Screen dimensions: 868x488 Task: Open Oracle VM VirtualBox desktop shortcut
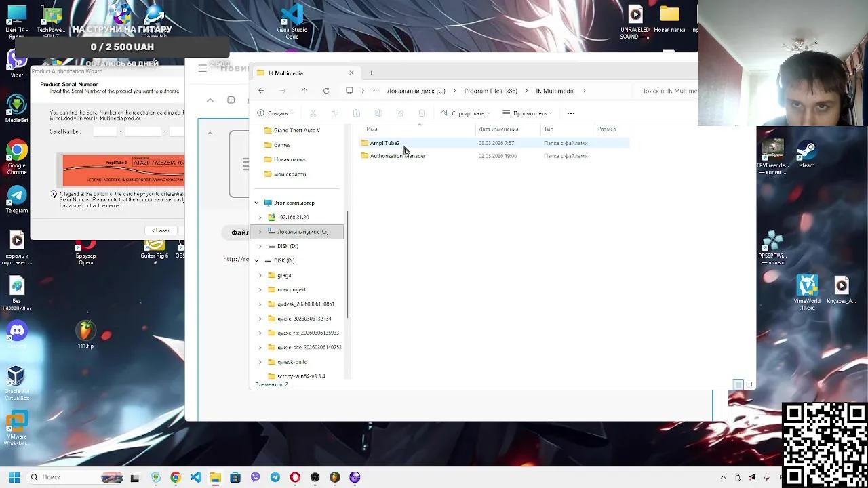(17, 383)
